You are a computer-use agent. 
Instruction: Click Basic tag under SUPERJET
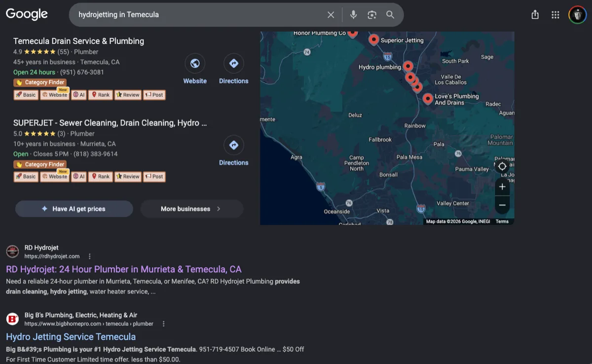coord(26,177)
